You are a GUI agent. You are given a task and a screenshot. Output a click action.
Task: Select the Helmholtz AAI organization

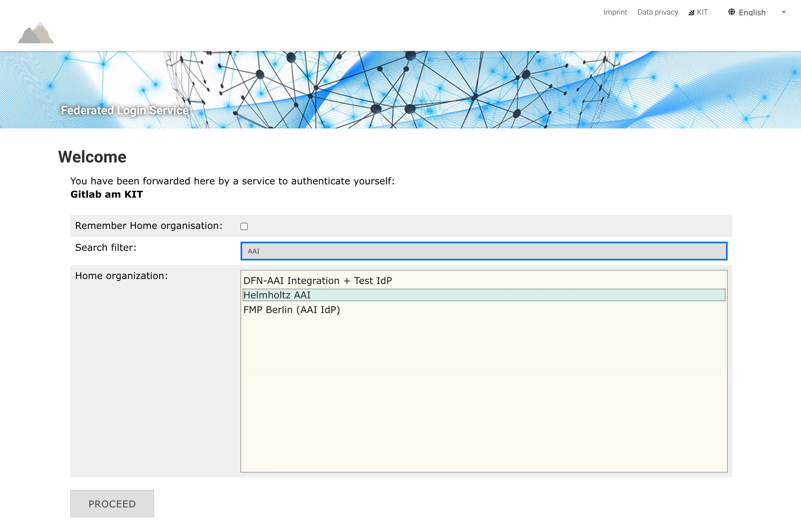coord(484,295)
